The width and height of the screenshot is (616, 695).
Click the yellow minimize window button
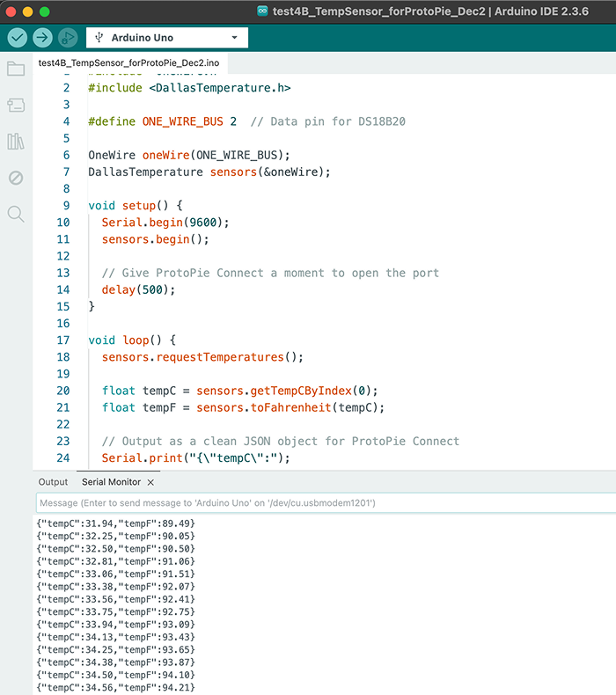pos(27,11)
